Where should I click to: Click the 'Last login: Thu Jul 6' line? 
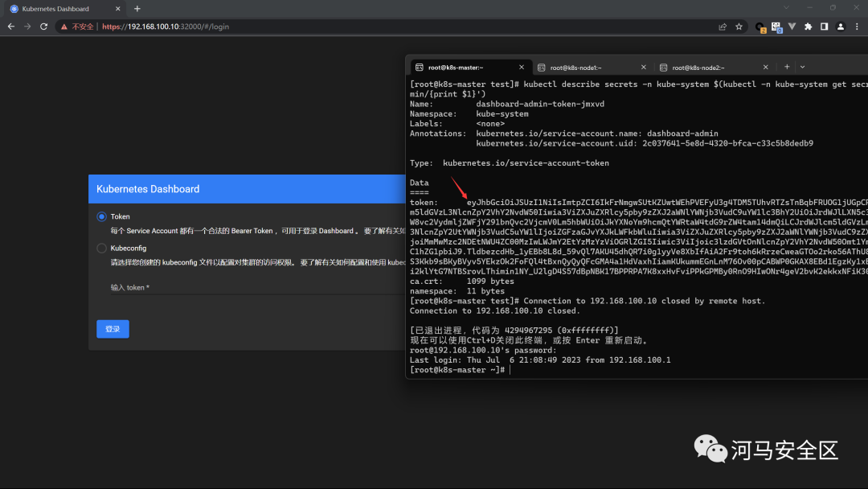[x=540, y=360]
